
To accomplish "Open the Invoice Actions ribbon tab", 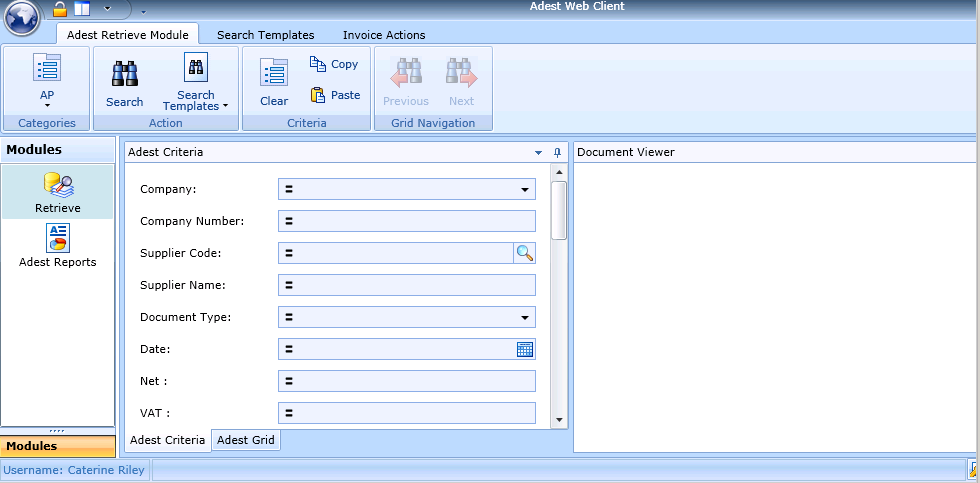I will click(x=384, y=35).
